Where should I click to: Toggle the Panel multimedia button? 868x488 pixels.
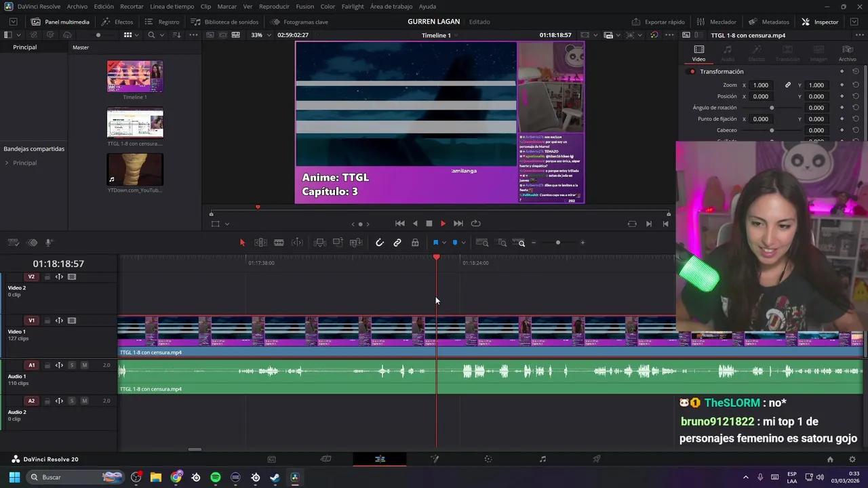pyautogui.click(x=60, y=22)
